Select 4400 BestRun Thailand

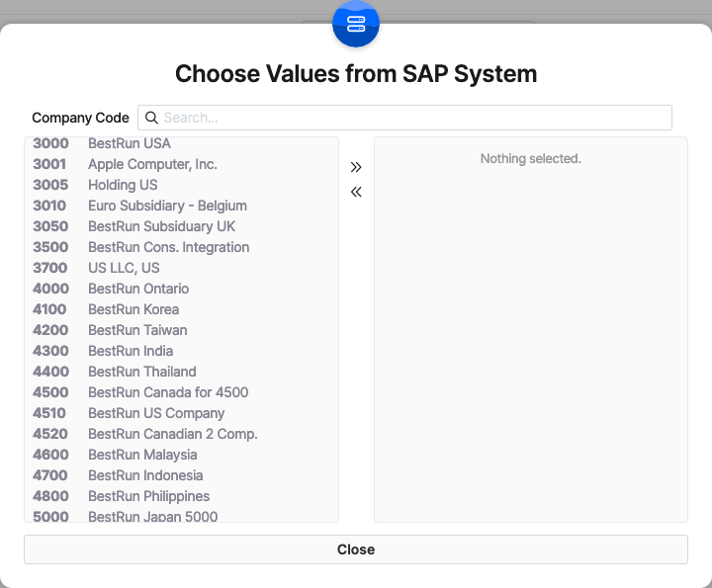point(181,372)
